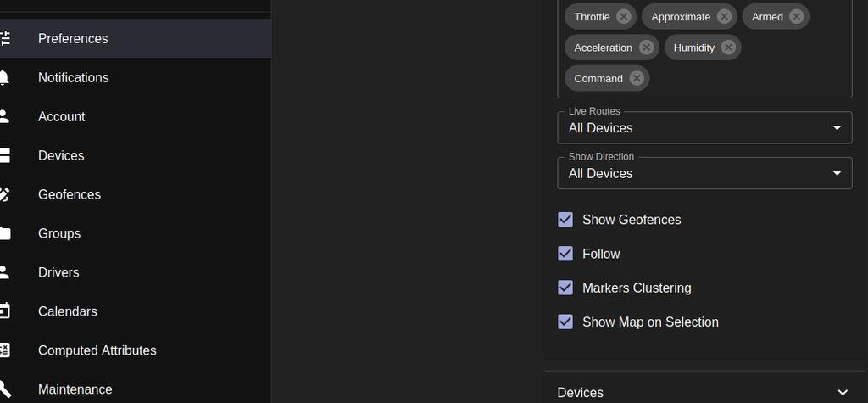Delete the Approximate chip
This screenshot has width=868, height=403.
coord(724,17)
